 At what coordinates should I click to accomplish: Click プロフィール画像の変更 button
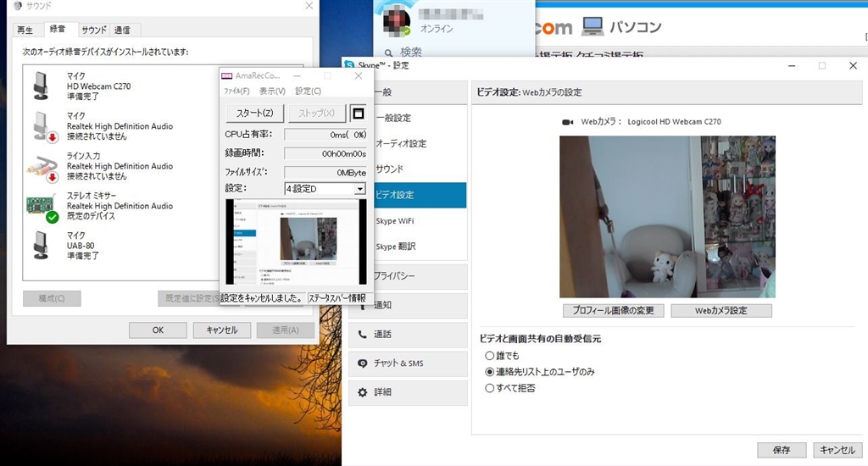pyautogui.click(x=614, y=311)
